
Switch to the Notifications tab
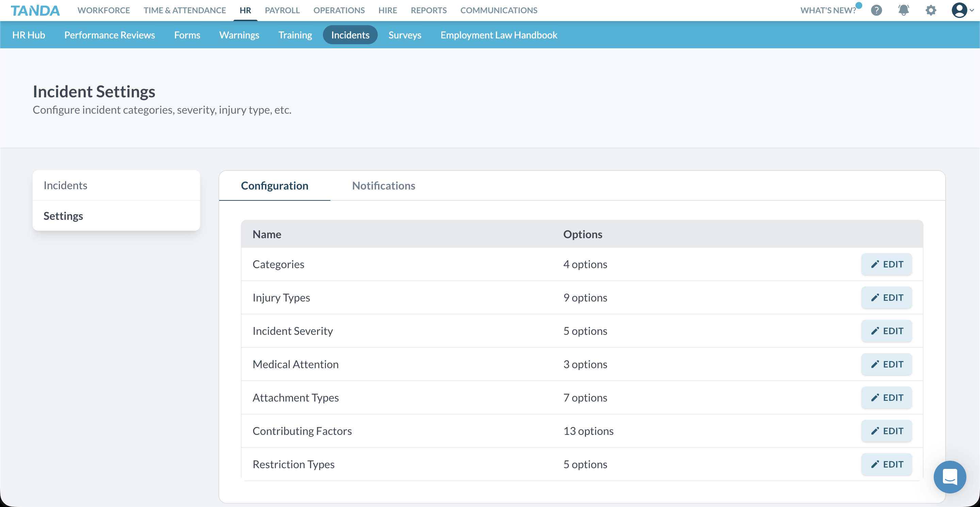click(383, 185)
